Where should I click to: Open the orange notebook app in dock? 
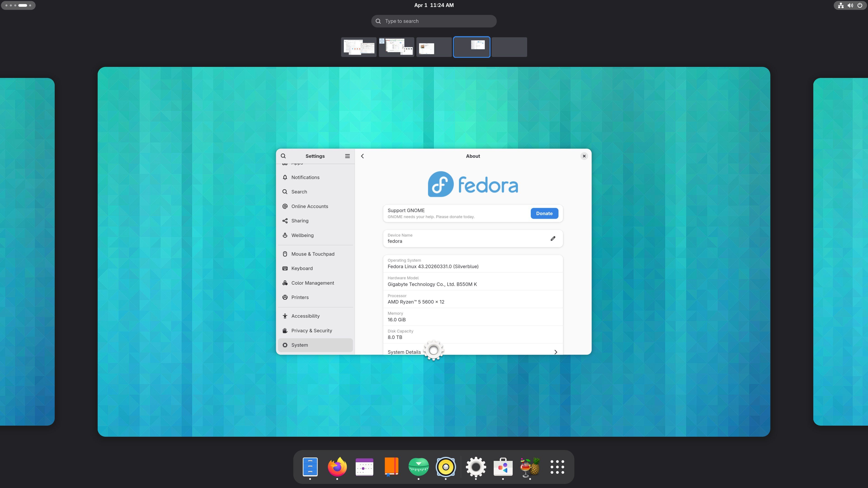(392, 467)
